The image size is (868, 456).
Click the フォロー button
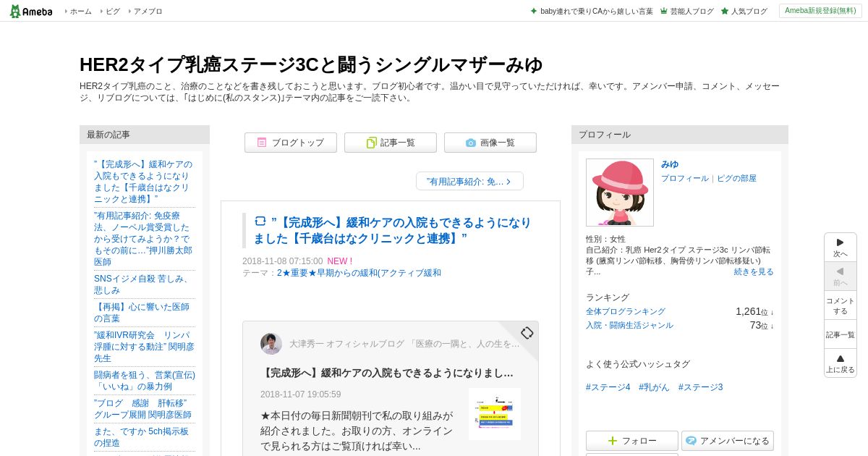[632, 441]
